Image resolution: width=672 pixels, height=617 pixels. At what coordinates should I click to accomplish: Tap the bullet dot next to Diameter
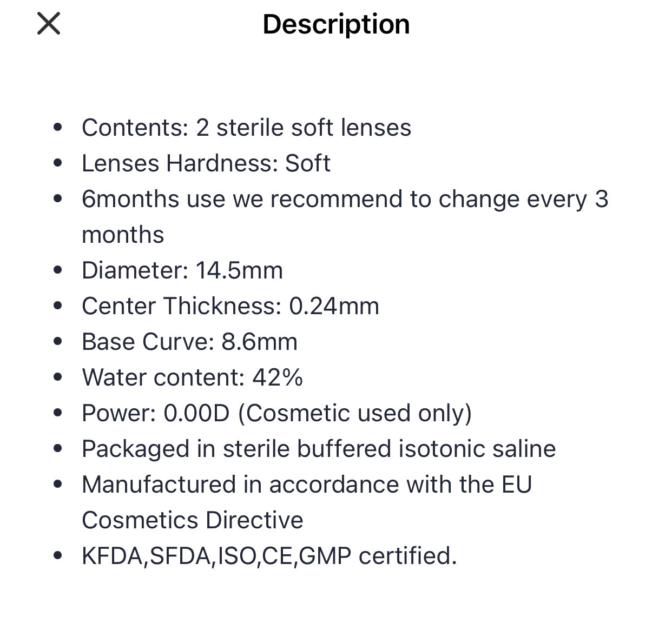(x=58, y=270)
